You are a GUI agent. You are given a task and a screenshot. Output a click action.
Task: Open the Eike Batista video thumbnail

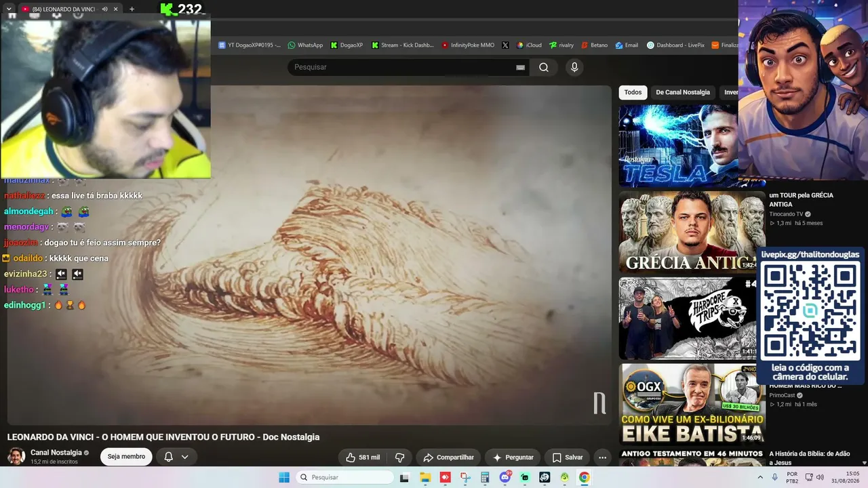(x=692, y=404)
